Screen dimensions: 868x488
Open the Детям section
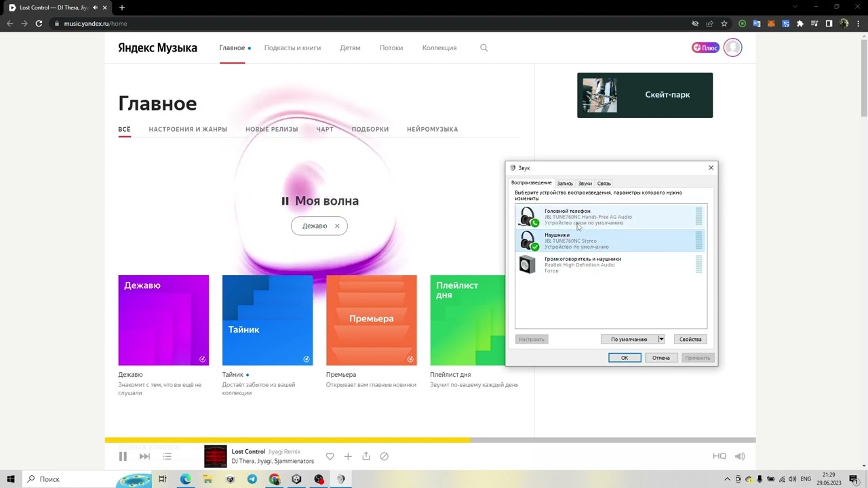350,48
